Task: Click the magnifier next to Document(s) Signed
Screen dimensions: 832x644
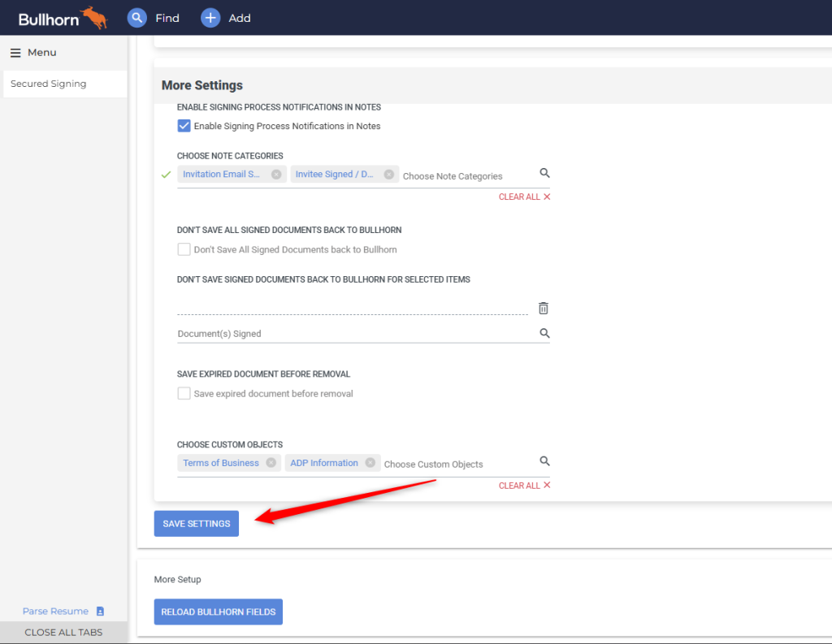Action: coord(544,333)
